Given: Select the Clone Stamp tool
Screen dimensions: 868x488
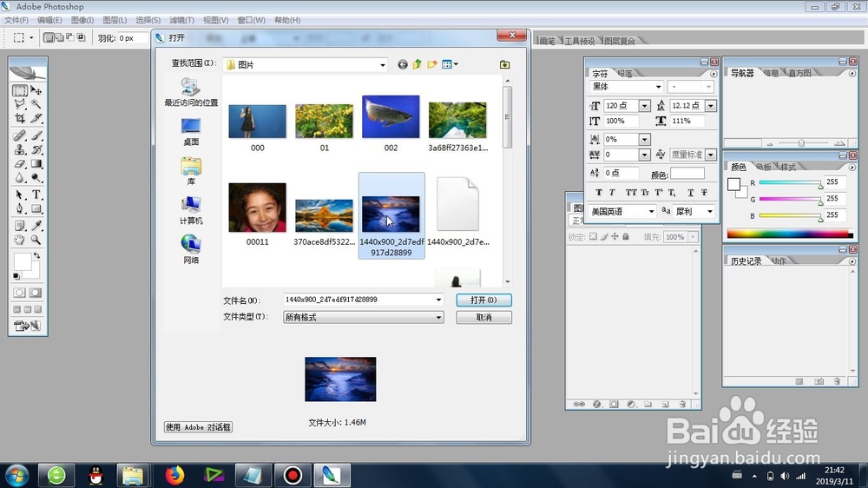Looking at the screenshot, I should (x=20, y=149).
